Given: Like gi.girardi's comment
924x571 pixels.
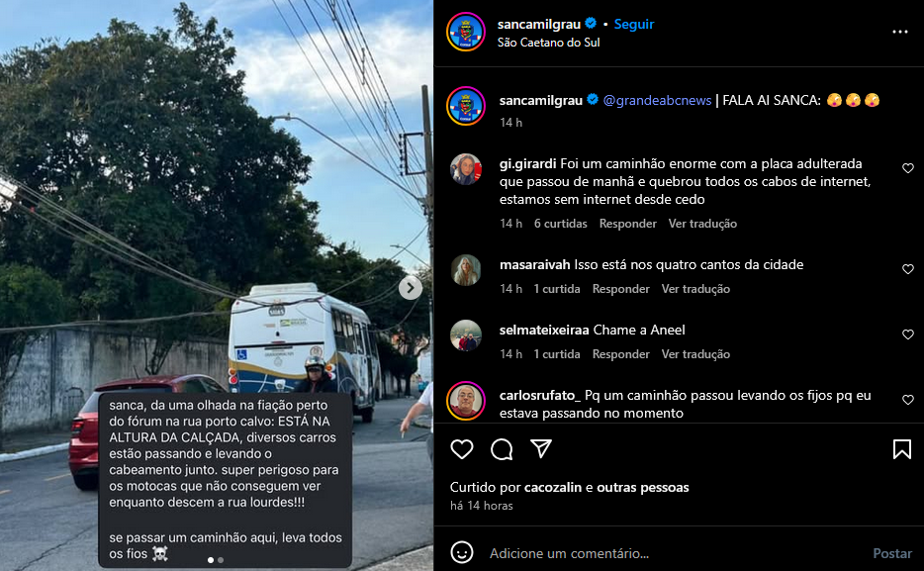Looking at the screenshot, I should click(907, 168).
